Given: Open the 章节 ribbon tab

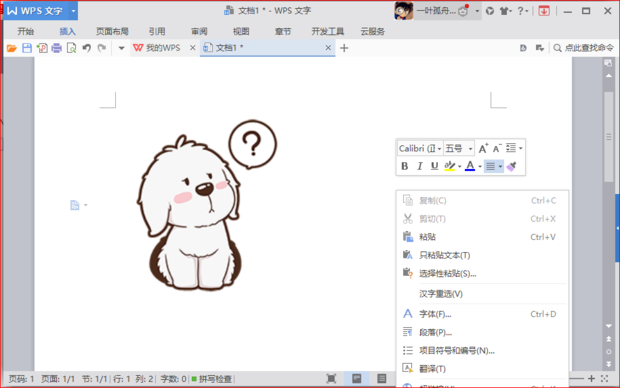Looking at the screenshot, I should 283,31.
